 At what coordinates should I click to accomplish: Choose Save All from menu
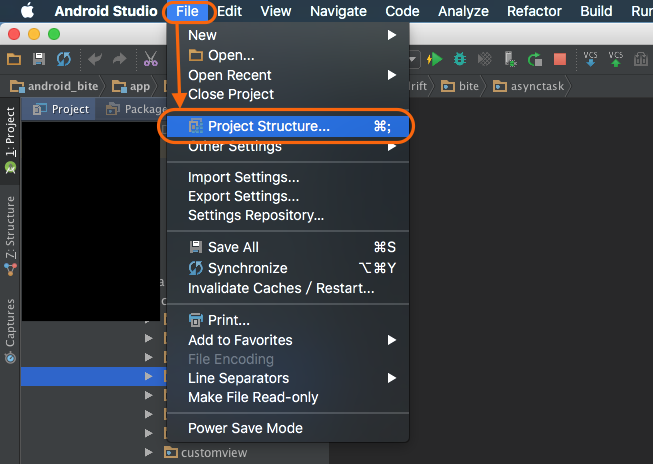click(288, 247)
